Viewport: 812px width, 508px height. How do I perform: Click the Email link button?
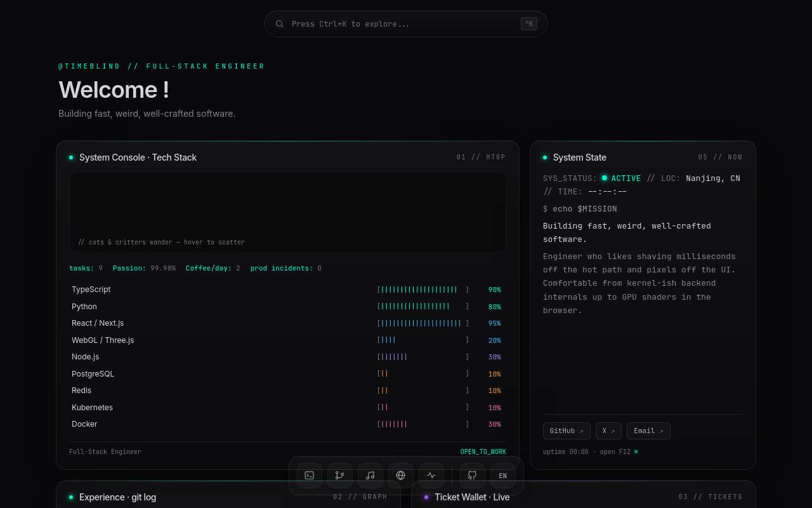(x=648, y=431)
